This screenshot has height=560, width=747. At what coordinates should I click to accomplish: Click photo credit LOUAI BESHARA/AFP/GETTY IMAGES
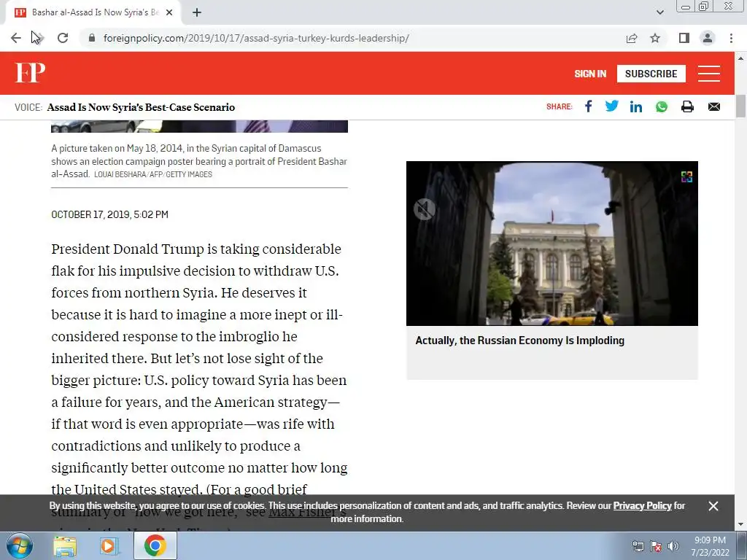(x=153, y=175)
